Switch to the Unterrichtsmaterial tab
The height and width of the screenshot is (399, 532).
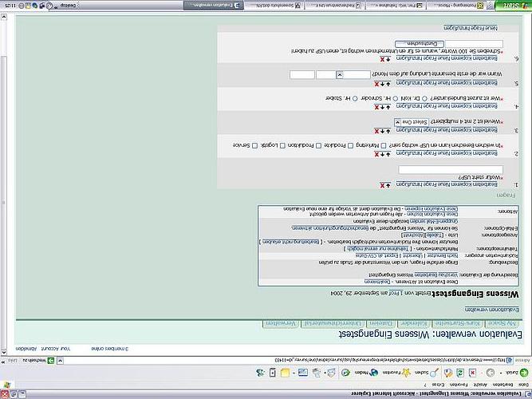pos(333,323)
